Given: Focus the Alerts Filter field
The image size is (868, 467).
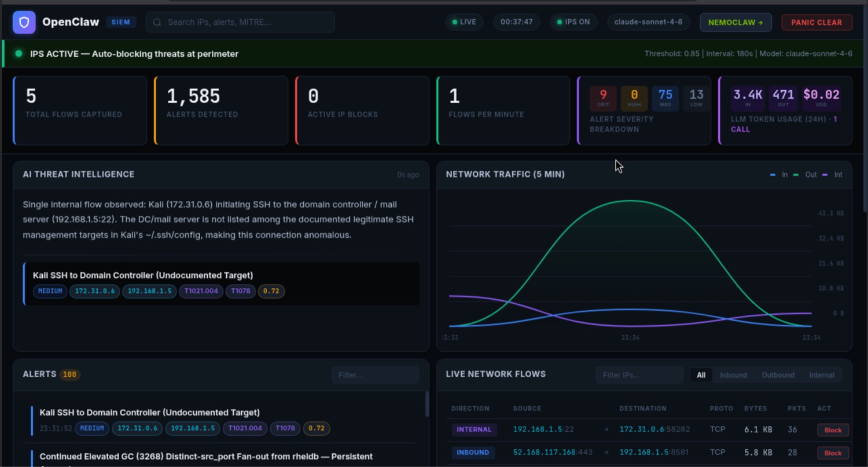Looking at the screenshot, I should tap(376, 375).
